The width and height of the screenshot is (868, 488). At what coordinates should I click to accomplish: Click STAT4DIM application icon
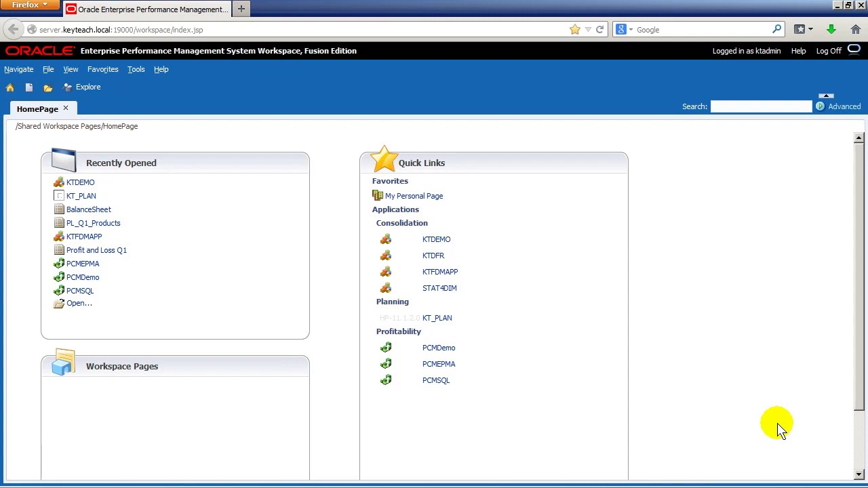(386, 288)
